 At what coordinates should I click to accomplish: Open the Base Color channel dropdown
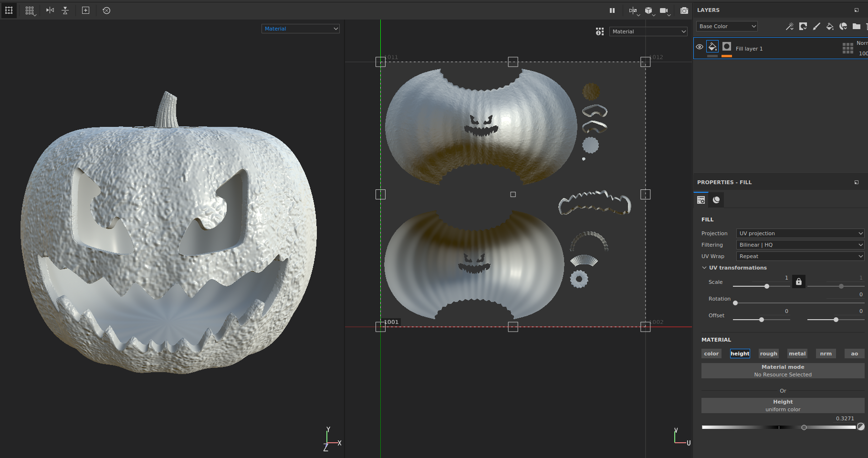pyautogui.click(x=726, y=26)
